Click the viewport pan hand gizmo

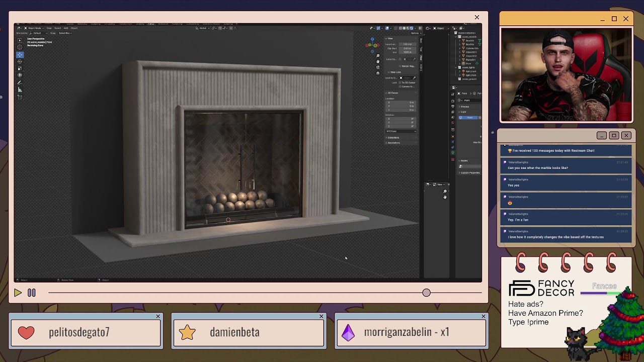[x=378, y=61]
